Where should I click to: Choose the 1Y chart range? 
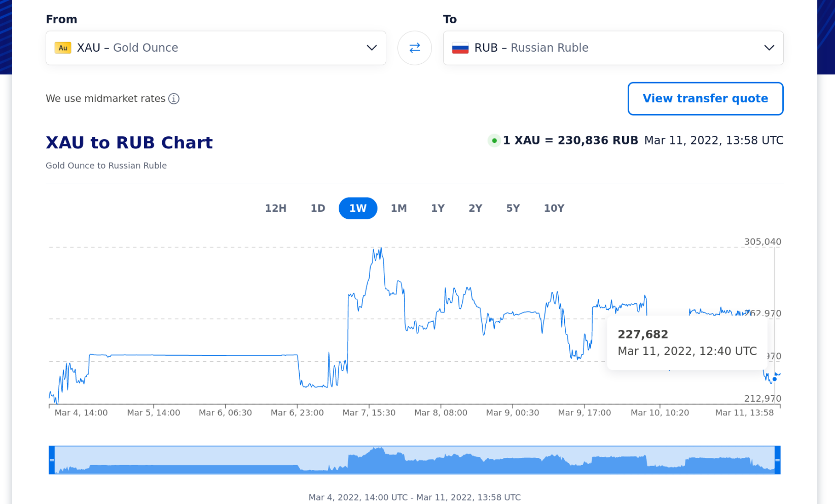(x=438, y=208)
